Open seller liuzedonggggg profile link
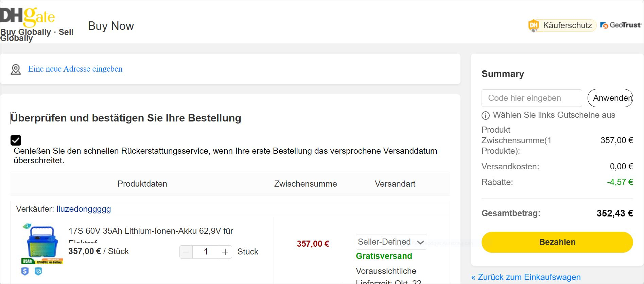Viewport: 644px width, 284px height. click(84, 209)
